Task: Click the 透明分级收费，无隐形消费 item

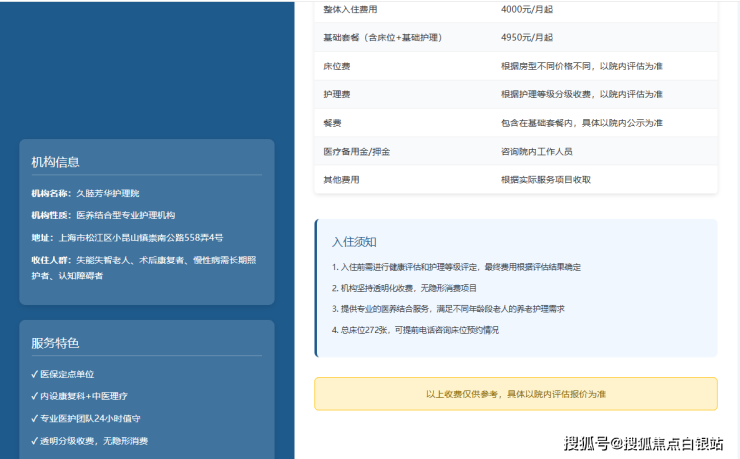Action: [90, 441]
